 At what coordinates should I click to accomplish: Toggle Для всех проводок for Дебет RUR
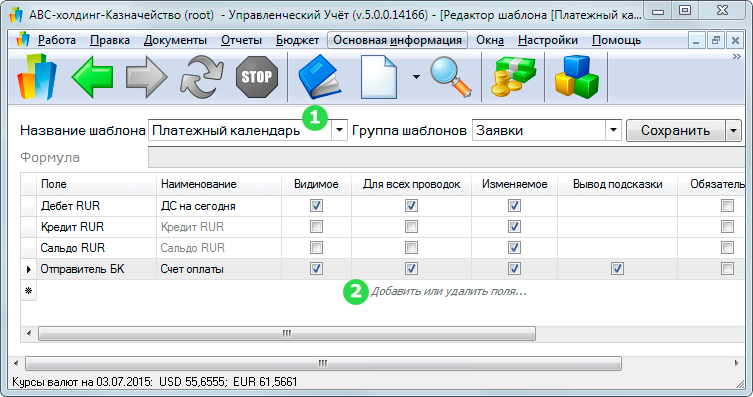(411, 205)
